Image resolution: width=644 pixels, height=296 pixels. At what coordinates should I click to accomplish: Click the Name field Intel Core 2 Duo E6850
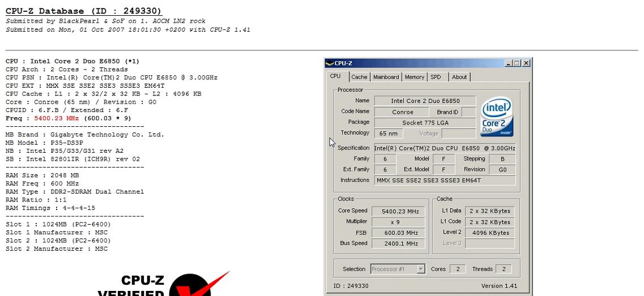pos(425,101)
